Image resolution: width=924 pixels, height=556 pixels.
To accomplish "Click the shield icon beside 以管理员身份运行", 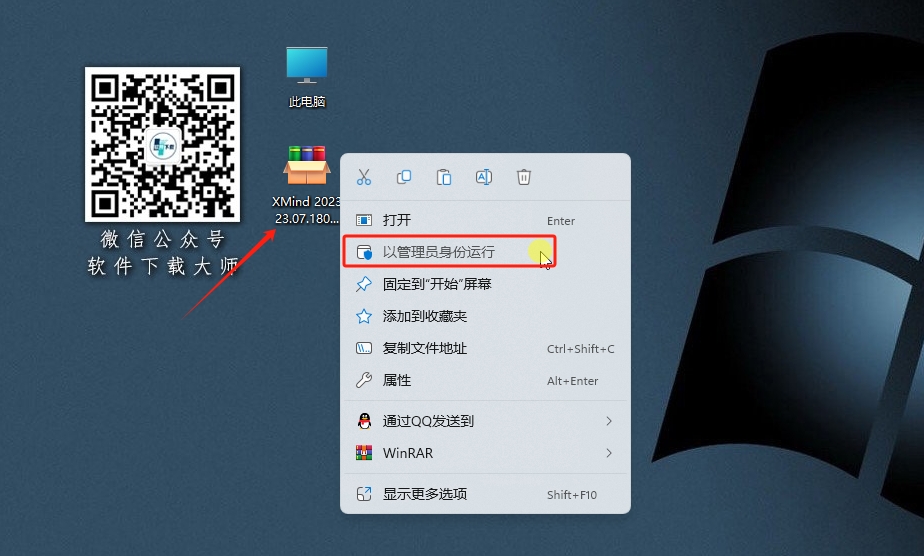I will [364, 252].
